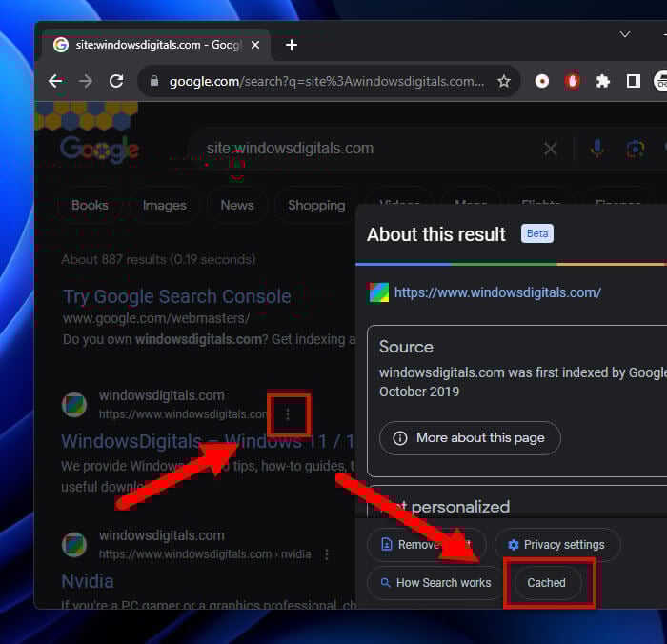Click the Source heading
The height and width of the screenshot is (644, 667).
pos(406,347)
